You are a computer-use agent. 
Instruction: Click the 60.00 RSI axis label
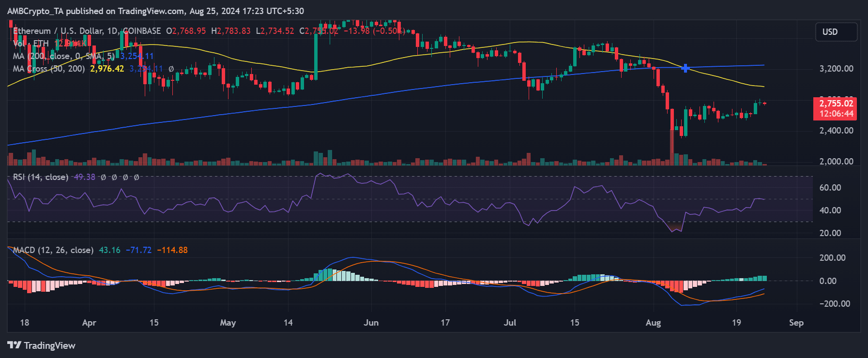pos(830,188)
